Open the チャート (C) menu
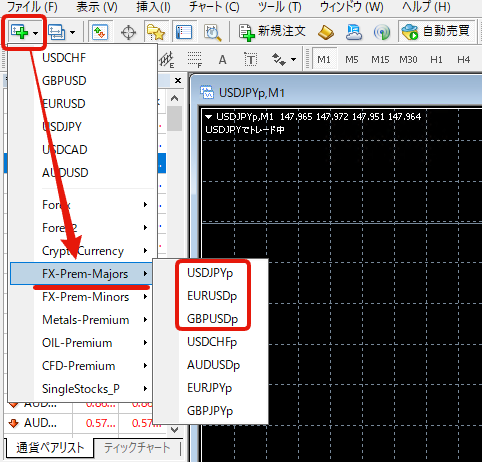Screen dimensions: 482x462 click(214, 7)
